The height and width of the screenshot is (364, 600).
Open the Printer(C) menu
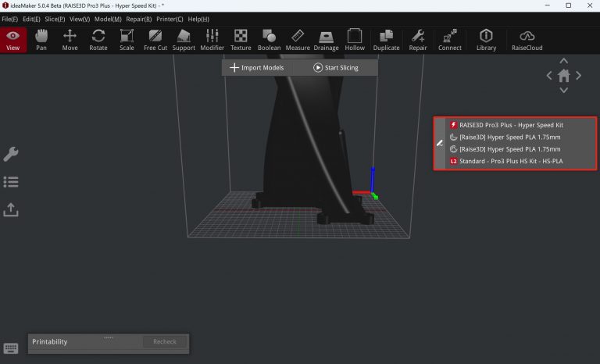tap(170, 19)
